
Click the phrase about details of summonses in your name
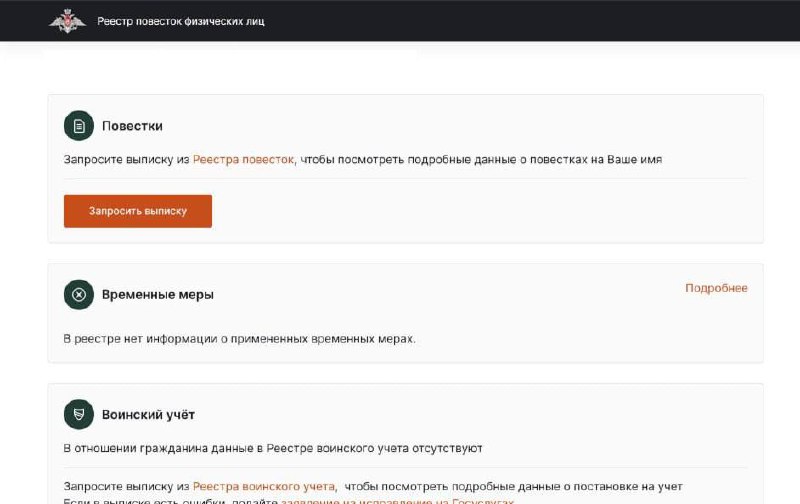pos(481,160)
